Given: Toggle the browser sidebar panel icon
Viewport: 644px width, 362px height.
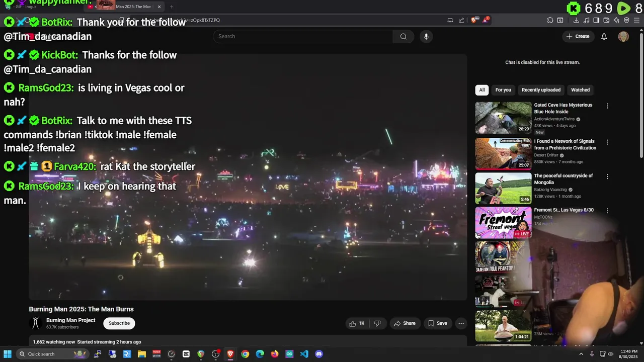Looking at the screenshot, I should pyautogui.click(x=596, y=20).
